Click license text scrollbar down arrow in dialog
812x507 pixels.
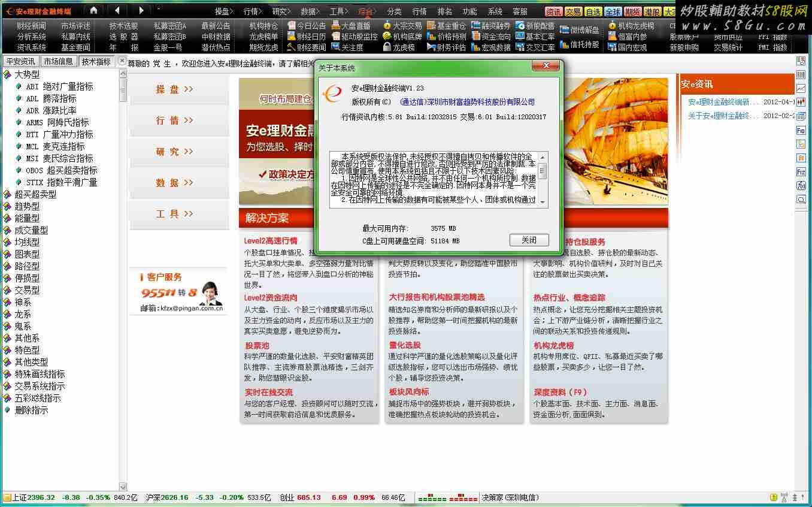(x=543, y=203)
